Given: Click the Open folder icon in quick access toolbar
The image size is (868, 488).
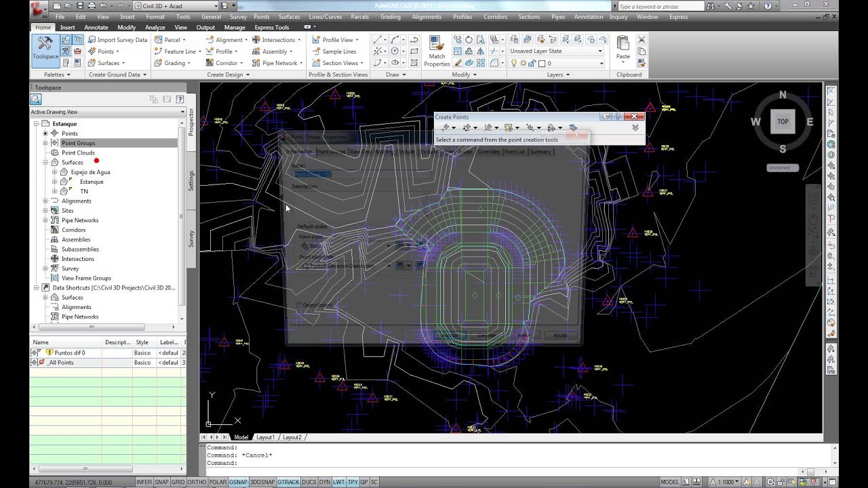Looking at the screenshot, I should pos(69,6).
